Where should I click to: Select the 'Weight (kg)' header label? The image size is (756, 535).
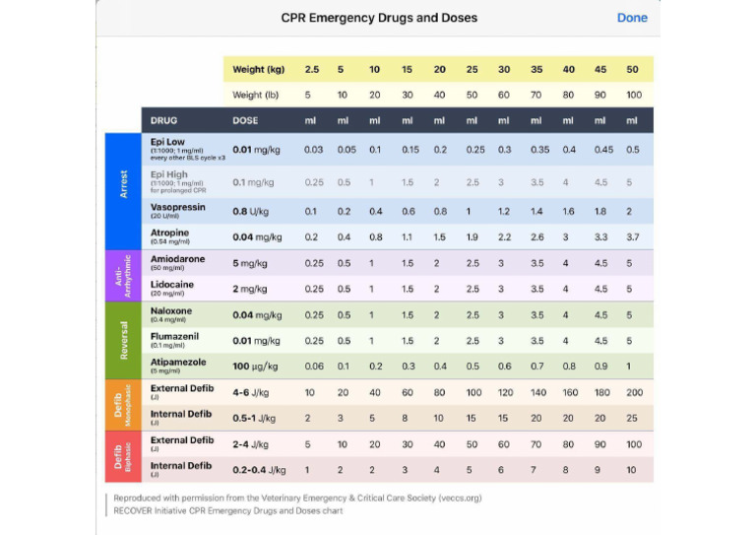(259, 70)
